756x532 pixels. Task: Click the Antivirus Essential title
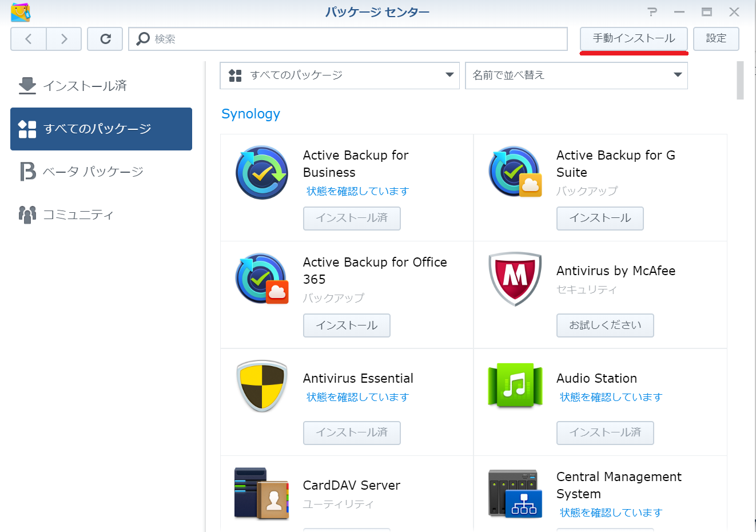click(358, 378)
